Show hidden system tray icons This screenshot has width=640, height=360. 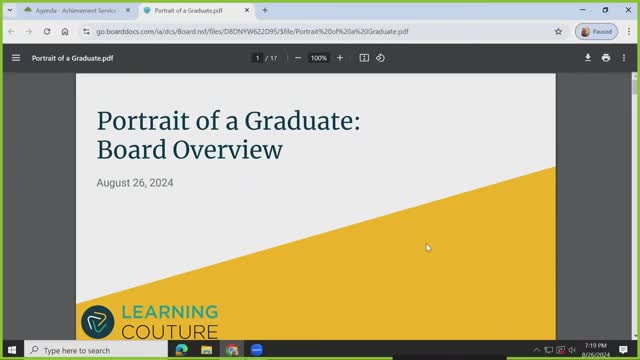point(537,350)
